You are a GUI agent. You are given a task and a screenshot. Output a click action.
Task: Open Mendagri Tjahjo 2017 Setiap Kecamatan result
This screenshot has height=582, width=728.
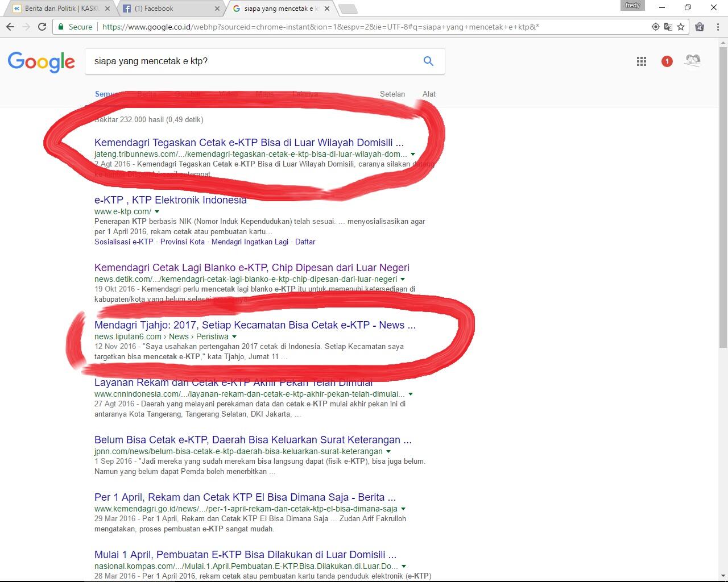[255, 325]
